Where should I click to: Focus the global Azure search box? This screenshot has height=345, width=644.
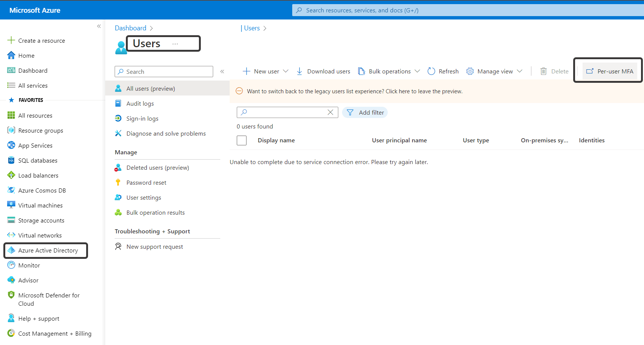click(468, 10)
